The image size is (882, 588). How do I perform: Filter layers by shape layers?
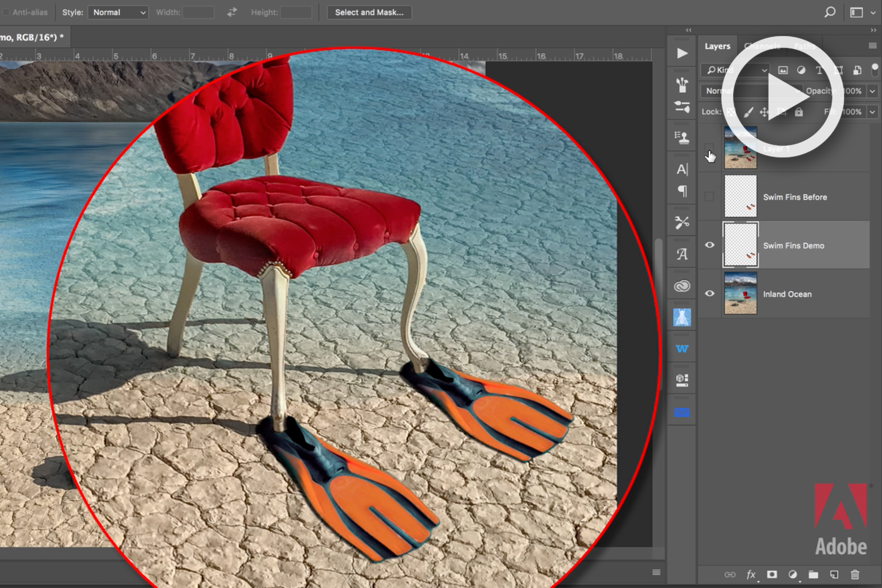(838, 70)
